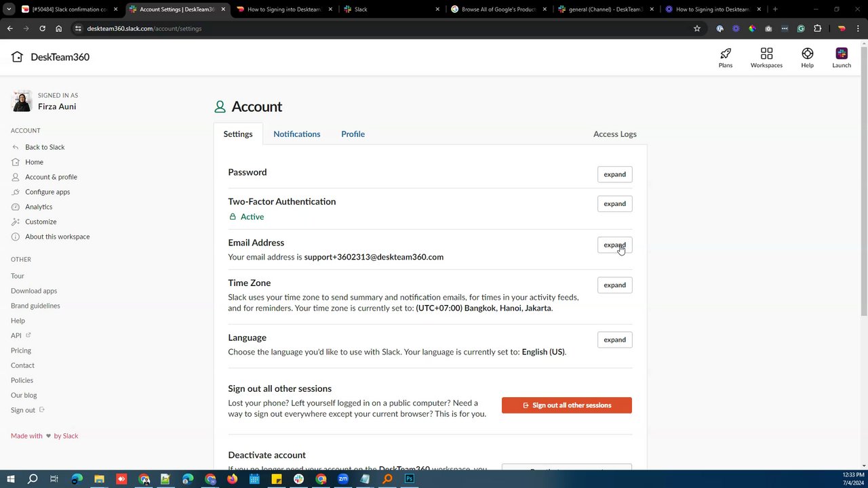Screen dimensions: 868x488
Task: Open About this workspace
Action: click(x=57, y=237)
